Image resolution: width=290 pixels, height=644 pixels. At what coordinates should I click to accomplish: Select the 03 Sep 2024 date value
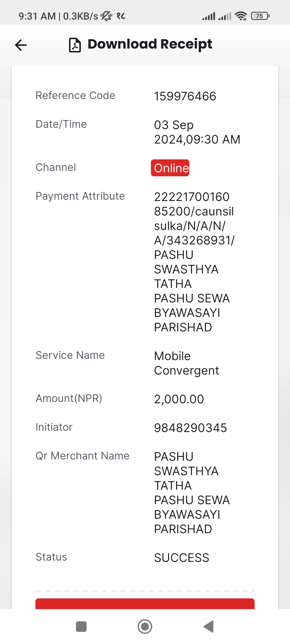(x=197, y=132)
